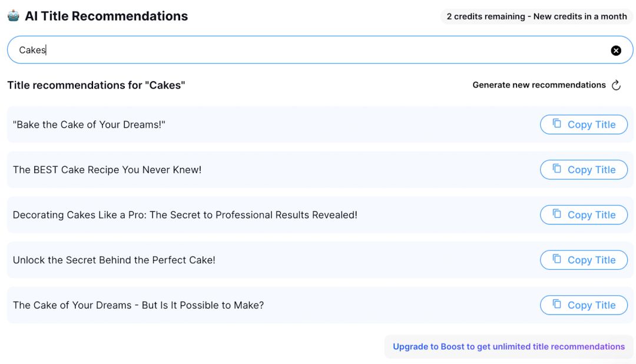Click the robot icon beside AI Title Recommendations
This screenshot has height=364, width=636.
[14, 16]
